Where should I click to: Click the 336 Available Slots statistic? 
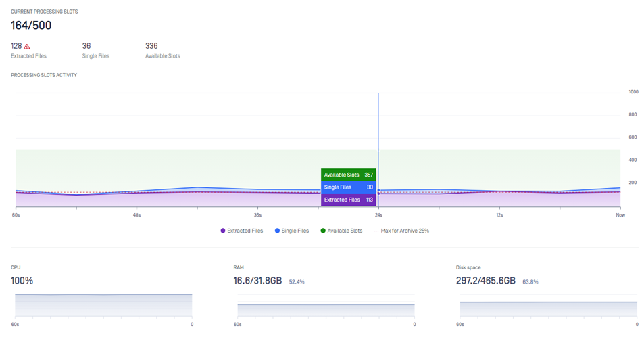point(151,46)
